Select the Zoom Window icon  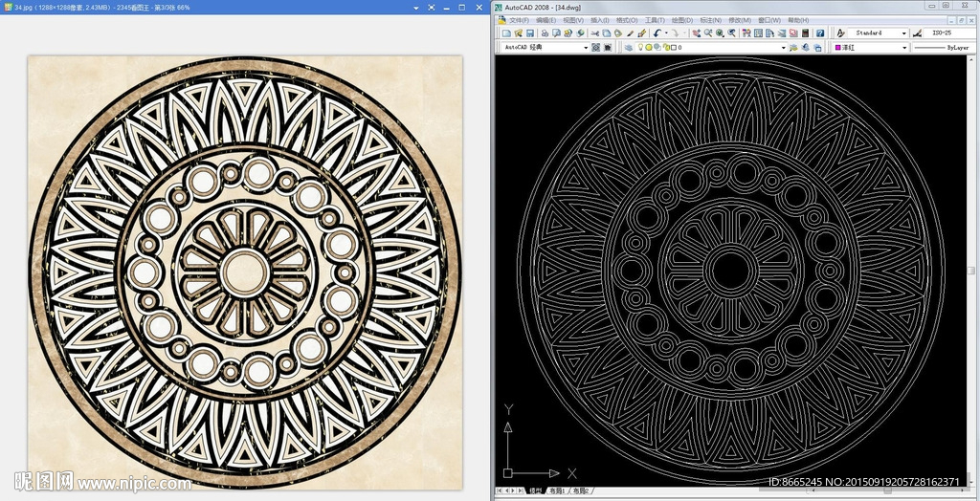720,33
